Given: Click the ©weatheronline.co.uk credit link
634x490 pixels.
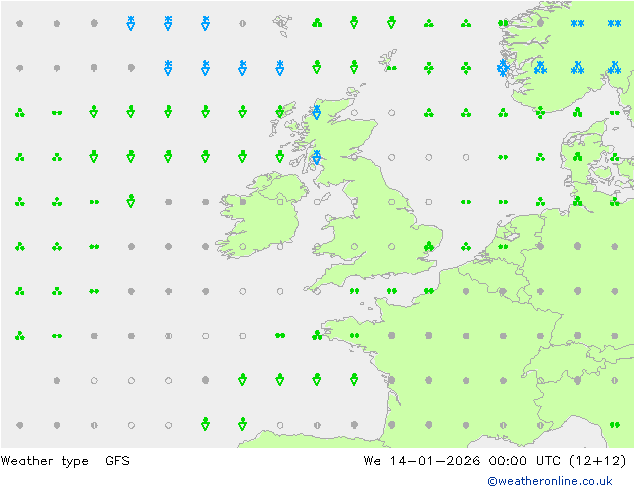Looking at the screenshot, I should pos(550,481).
